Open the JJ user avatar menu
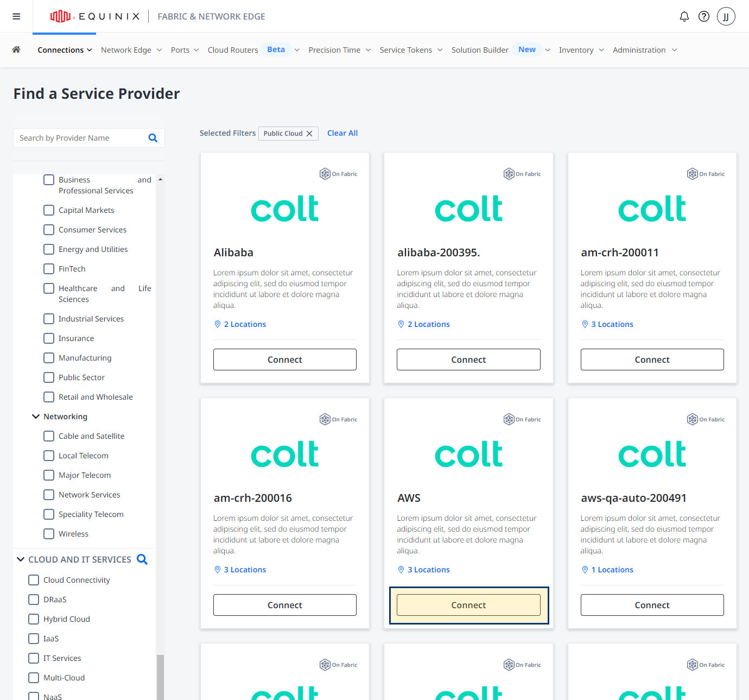 (726, 16)
